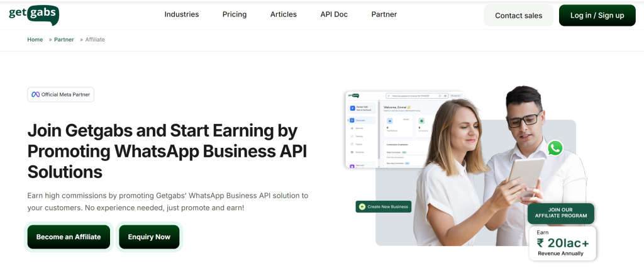Click the Join Our Affiliate Program badge
The width and height of the screenshot is (644, 268).
[x=560, y=213]
